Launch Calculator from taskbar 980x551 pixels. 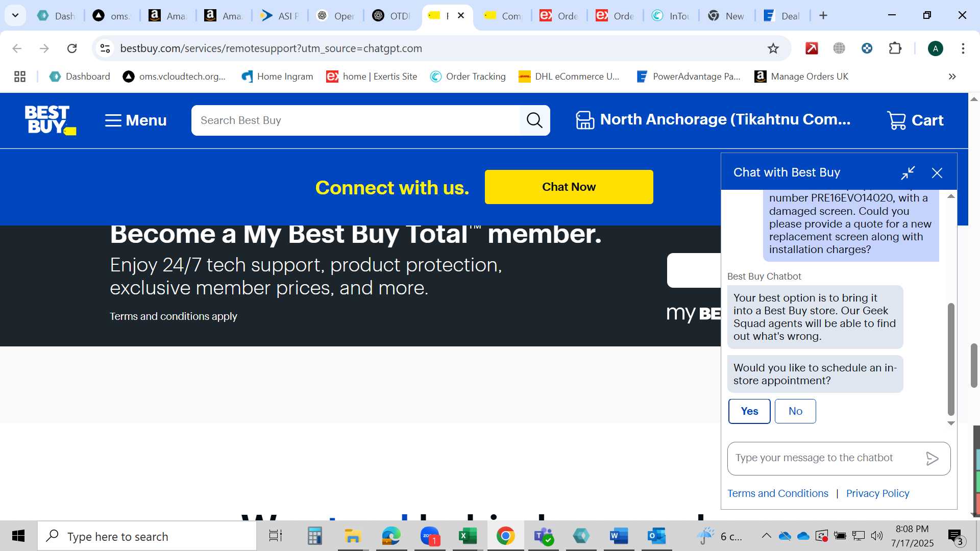coord(314,536)
